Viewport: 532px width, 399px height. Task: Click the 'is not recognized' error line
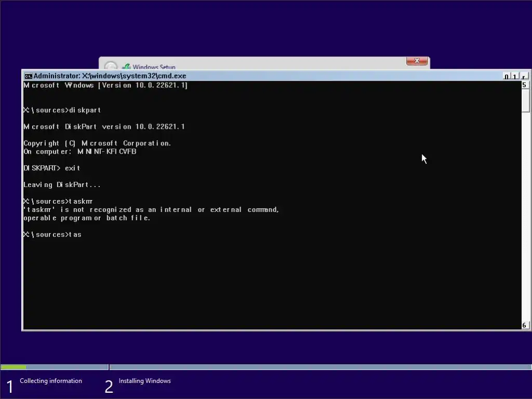[x=151, y=210]
